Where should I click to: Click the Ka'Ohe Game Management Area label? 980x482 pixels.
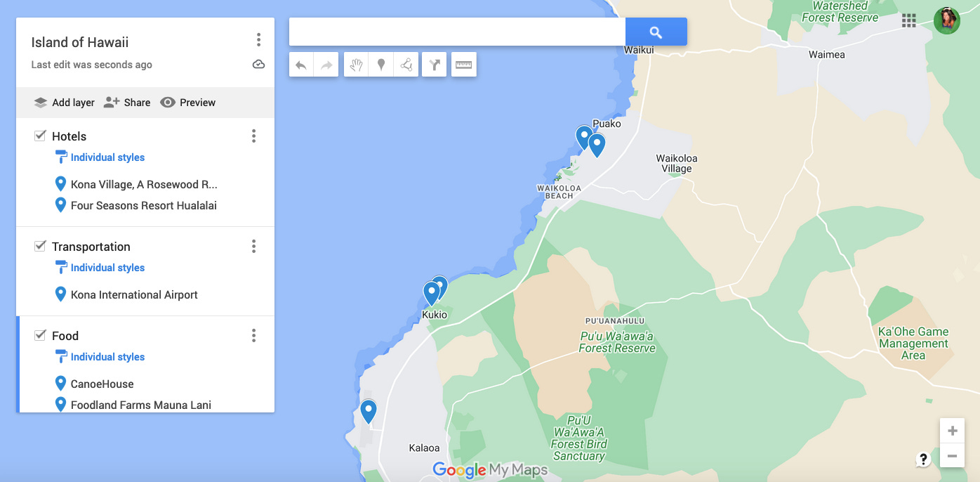tap(913, 343)
